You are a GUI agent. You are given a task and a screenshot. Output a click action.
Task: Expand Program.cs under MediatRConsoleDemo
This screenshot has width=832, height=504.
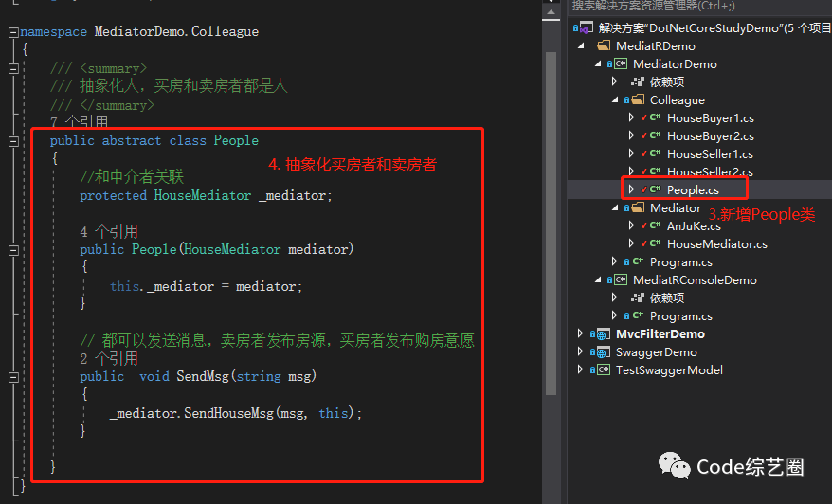pos(614,315)
